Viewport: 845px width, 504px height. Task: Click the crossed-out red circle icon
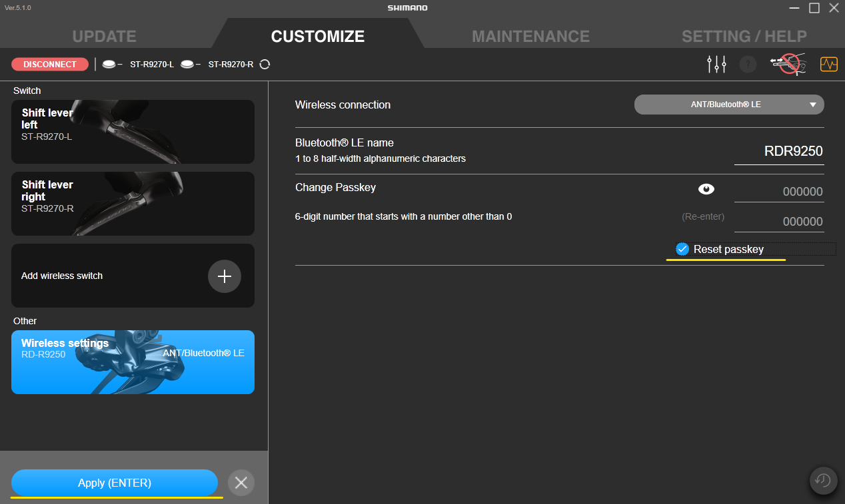point(788,65)
